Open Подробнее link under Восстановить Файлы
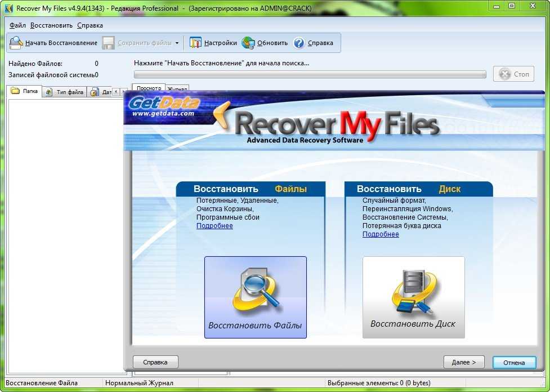This screenshot has height=392, width=550. click(214, 226)
